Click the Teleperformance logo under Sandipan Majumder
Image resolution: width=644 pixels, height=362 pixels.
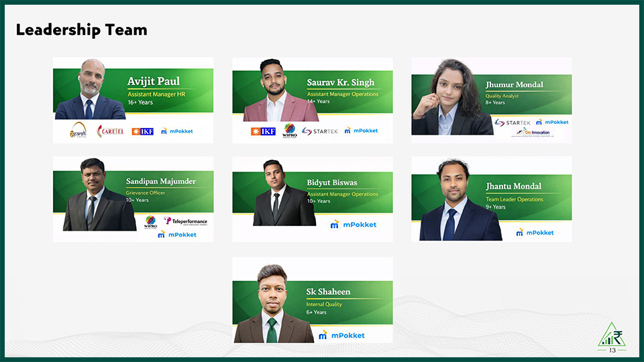[186, 221]
